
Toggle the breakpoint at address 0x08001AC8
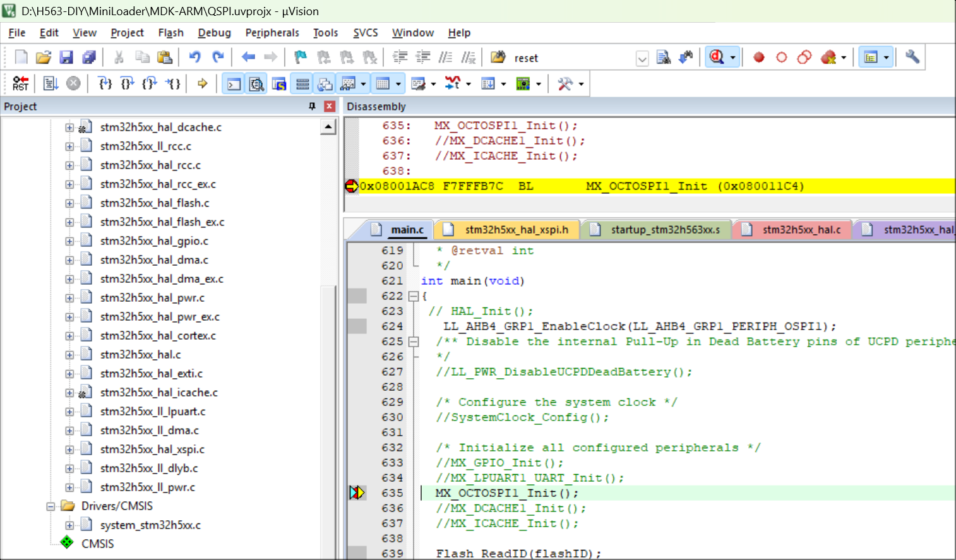point(351,186)
